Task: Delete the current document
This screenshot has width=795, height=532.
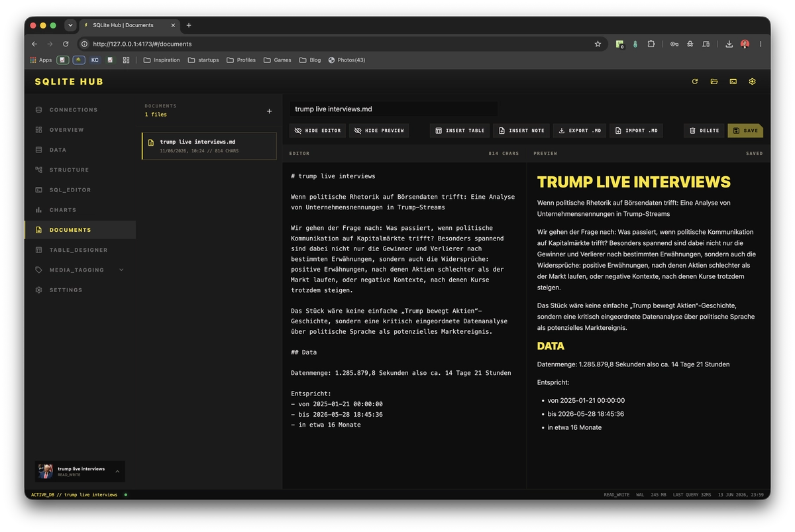Action: pyautogui.click(x=704, y=131)
